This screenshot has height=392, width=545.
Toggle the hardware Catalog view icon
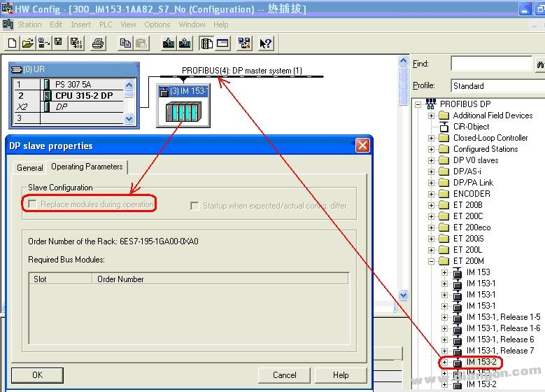pos(206,43)
